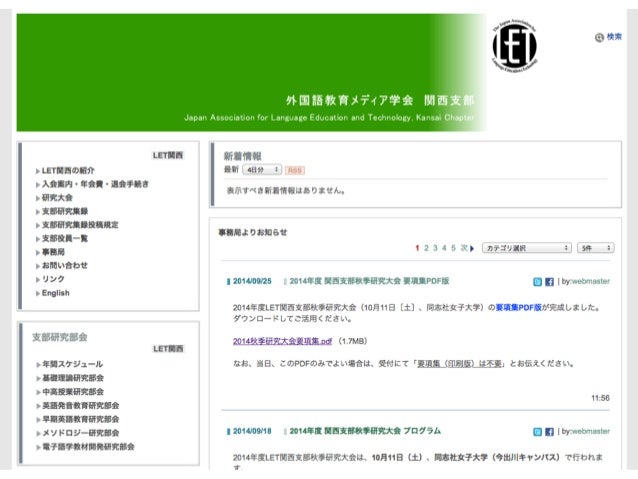This screenshot has height=479, width=638.
Task: Open the 5件 items-per-page dropdown
Action: click(595, 248)
